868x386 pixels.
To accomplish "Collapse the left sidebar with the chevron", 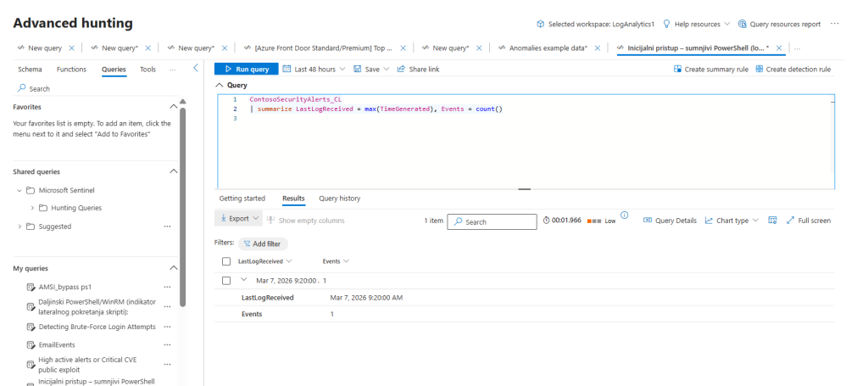I will pyautogui.click(x=196, y=68).
